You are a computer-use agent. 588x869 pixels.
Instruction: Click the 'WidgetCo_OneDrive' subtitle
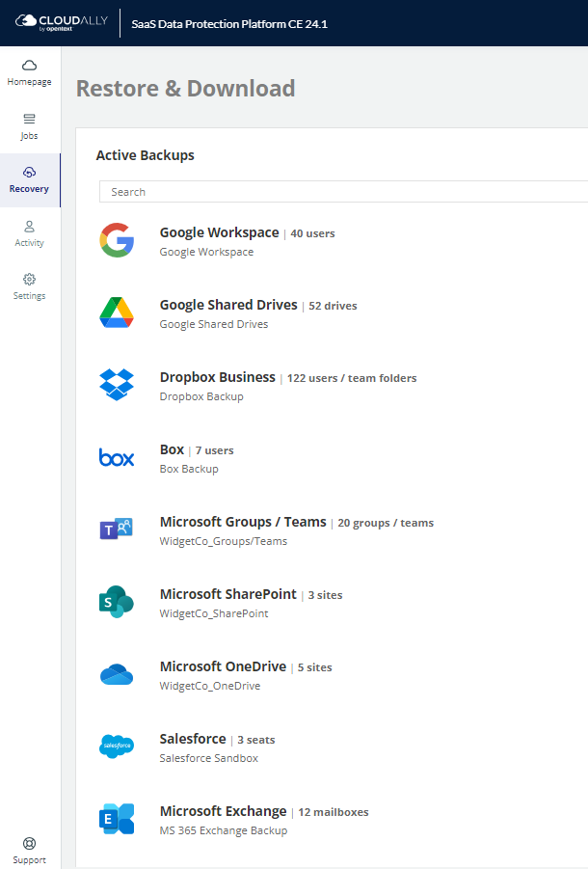coord(210,686)
